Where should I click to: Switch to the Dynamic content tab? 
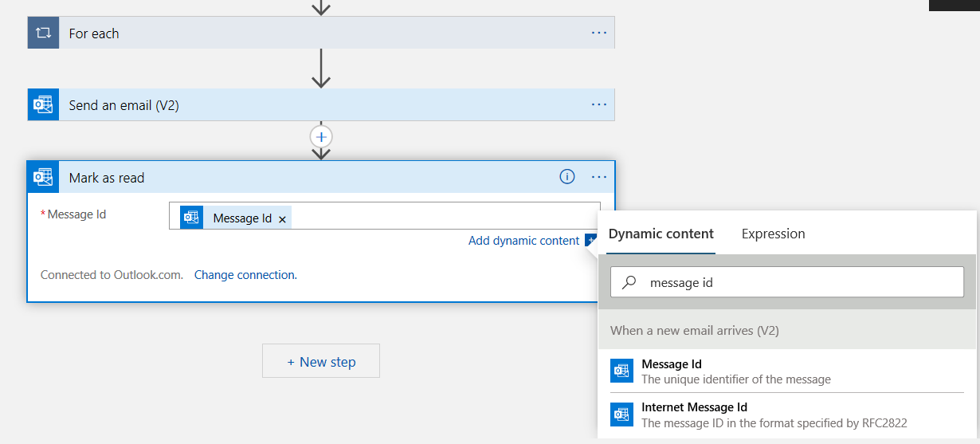(661, 234)
